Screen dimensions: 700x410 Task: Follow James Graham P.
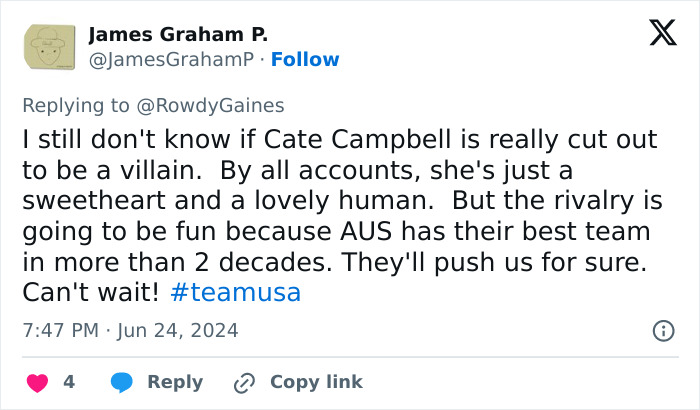305,60
